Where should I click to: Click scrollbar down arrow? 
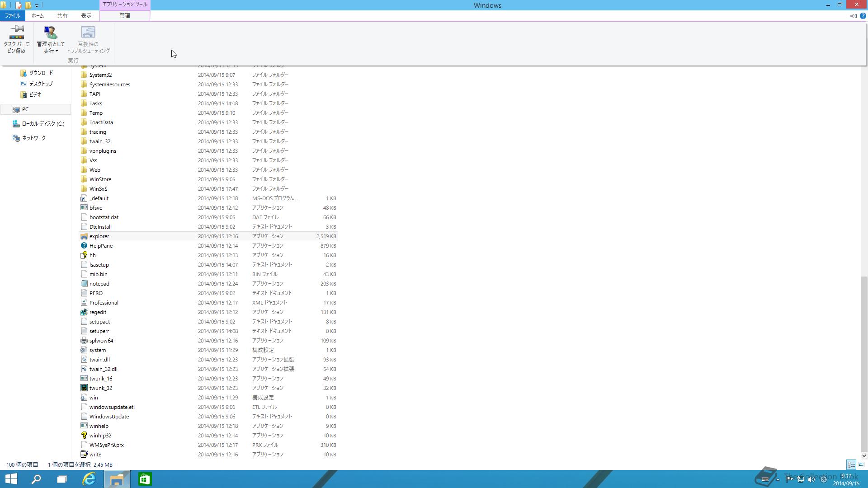tap(864, 456)
